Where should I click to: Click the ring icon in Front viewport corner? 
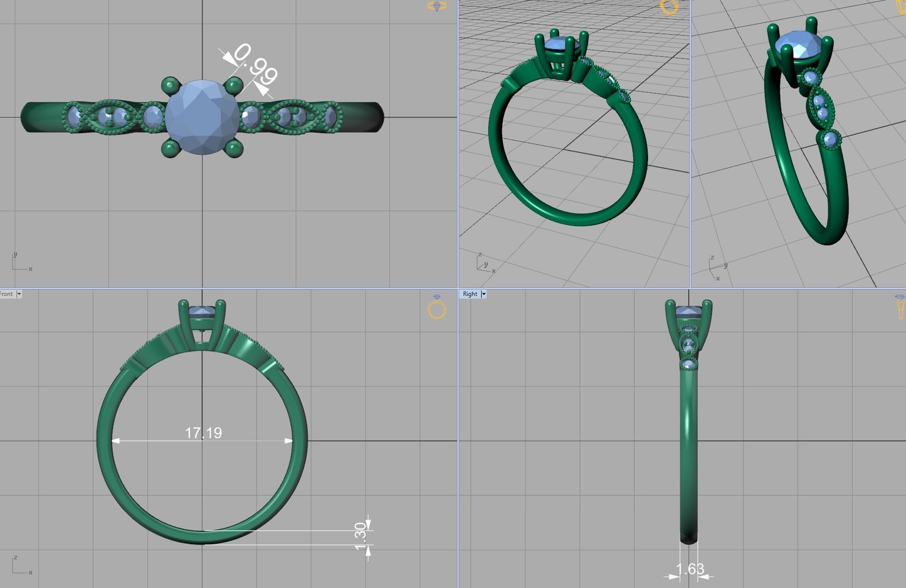(x=437, y=308)
